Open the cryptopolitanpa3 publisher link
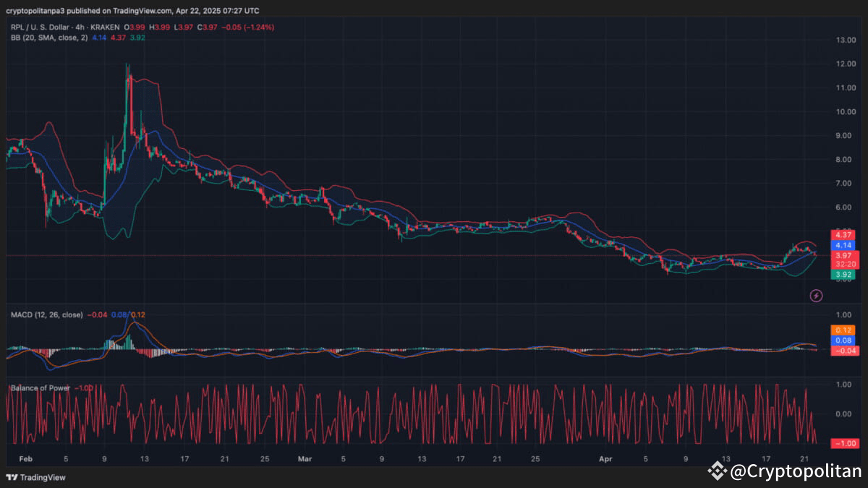The height and width of the screenshot is (488, 868). pyautogui.click(x=38, y=10)
